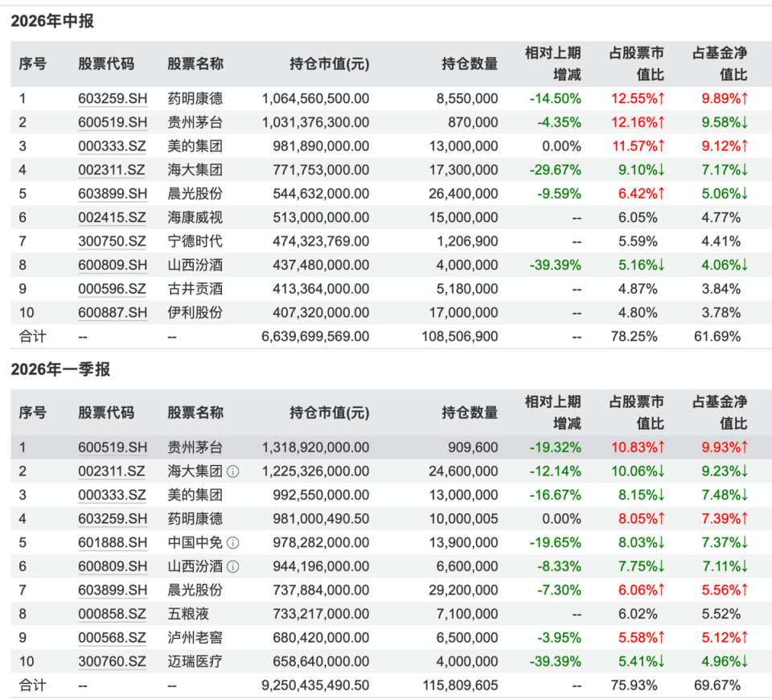Open stock code 000333.SZ in 2026年一季报 table

(x=112, y=495)
